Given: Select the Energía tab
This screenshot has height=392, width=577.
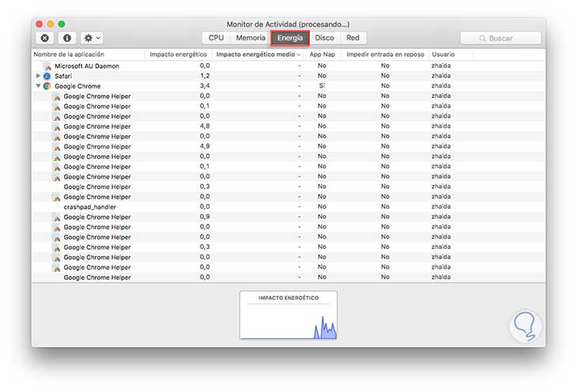Looking at the screenshot, I should click(290, 38).
